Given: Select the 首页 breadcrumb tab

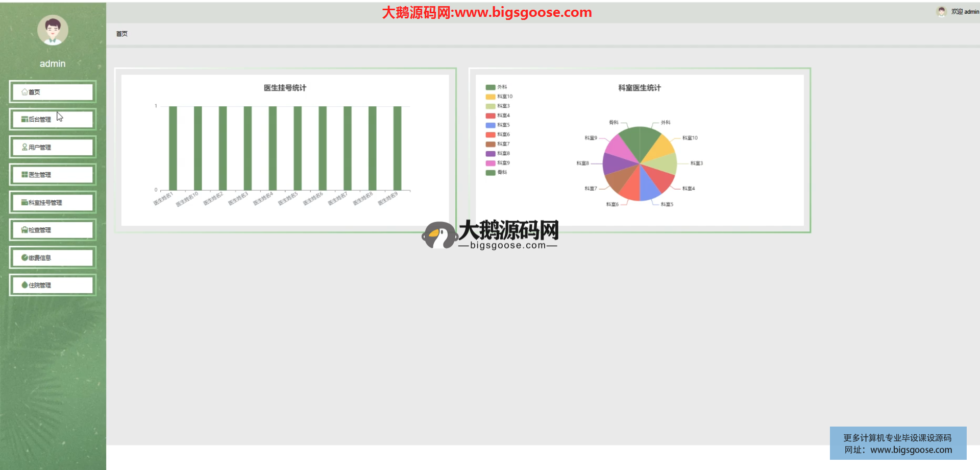Looking at the screenshot, I should pos(122,34).
